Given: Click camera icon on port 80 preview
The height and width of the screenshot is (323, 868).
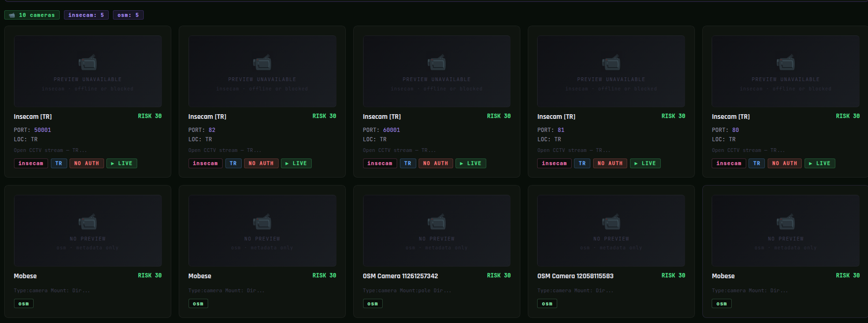Looking at the screenshot, I should point(786,62).
